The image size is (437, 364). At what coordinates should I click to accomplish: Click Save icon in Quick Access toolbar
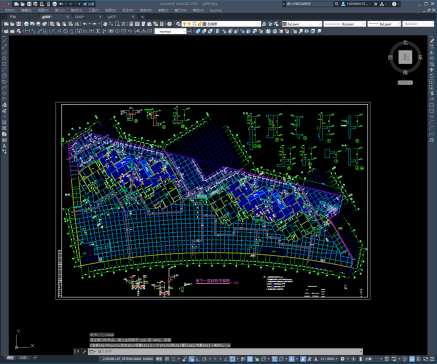pyautogui.click(x=29, y=4)
